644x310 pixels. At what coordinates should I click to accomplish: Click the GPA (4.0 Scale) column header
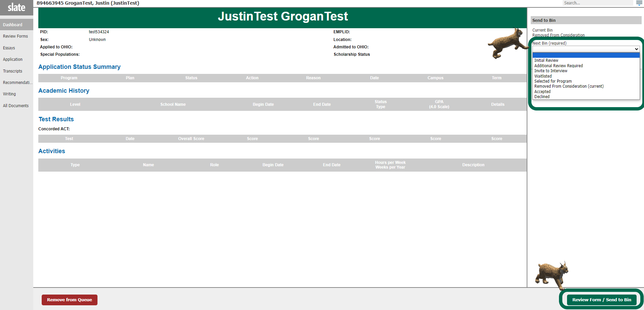439,104
